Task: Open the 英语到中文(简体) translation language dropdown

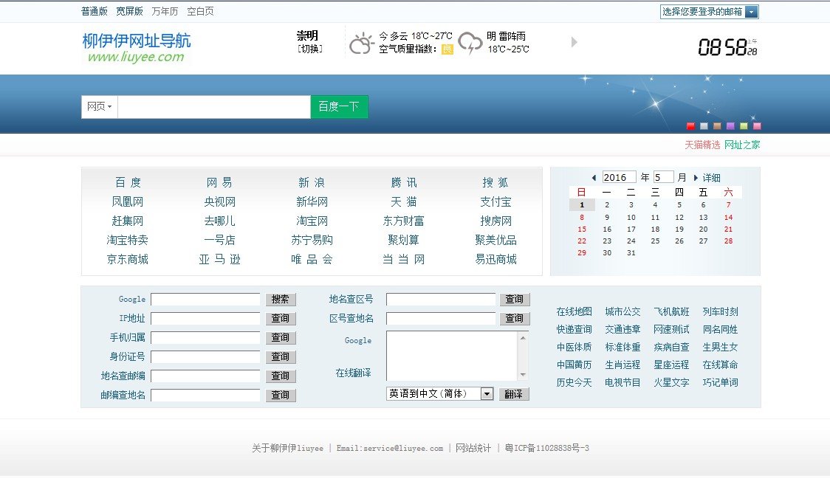Action: [x=487, y=393]
